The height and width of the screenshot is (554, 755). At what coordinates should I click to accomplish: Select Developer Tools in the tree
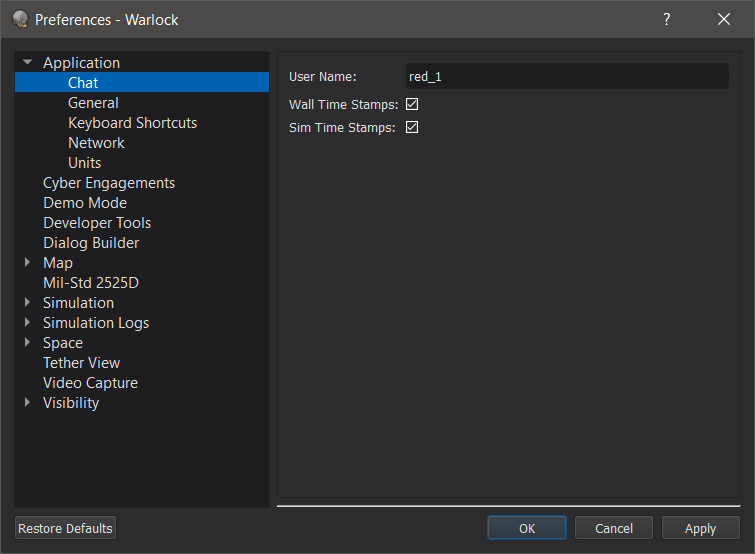(97, 223)
